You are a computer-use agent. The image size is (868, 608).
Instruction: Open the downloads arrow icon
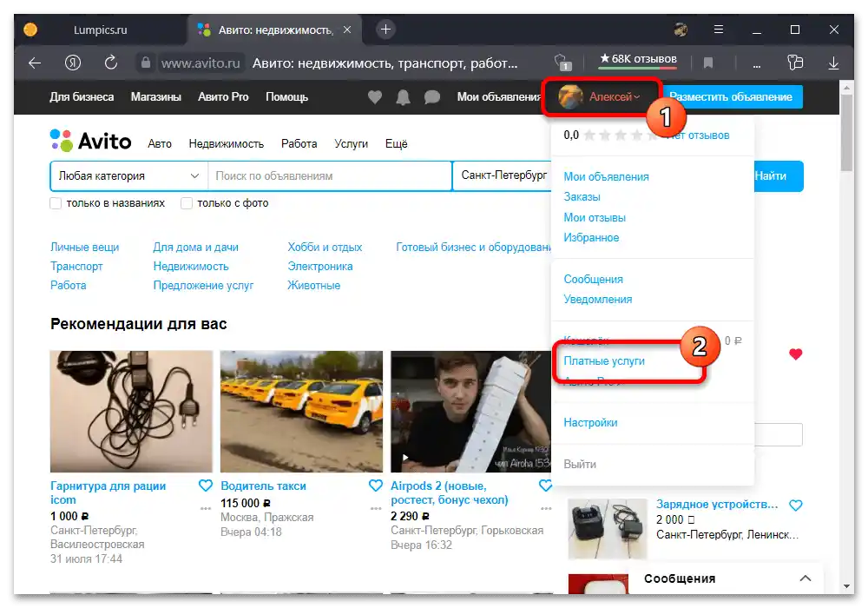pos(833,63)
